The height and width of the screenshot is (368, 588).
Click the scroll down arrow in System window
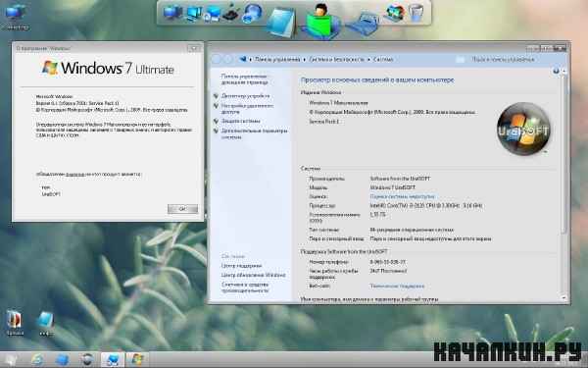(x=563, y=297)
